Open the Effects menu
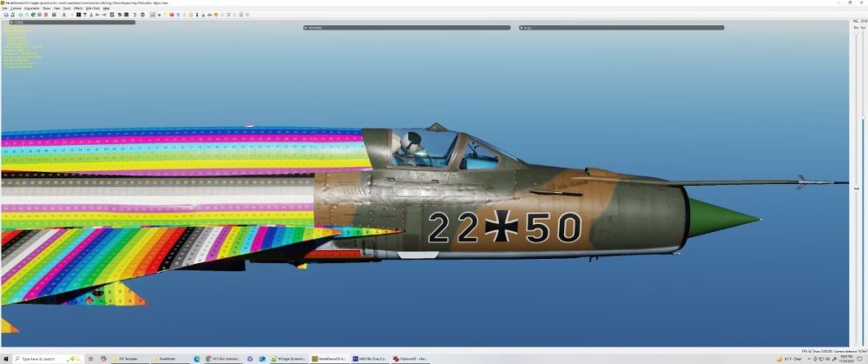This screenshot has width=868, height=364. [x=78, y=9]
